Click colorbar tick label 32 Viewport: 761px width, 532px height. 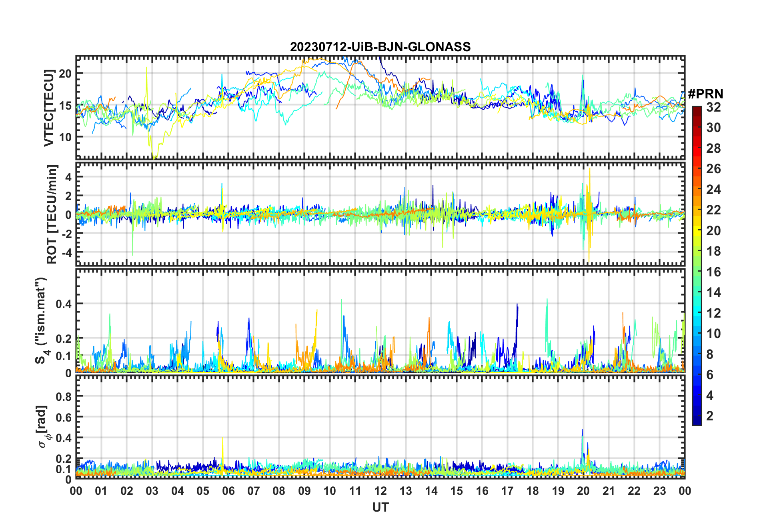coord(713,107)
